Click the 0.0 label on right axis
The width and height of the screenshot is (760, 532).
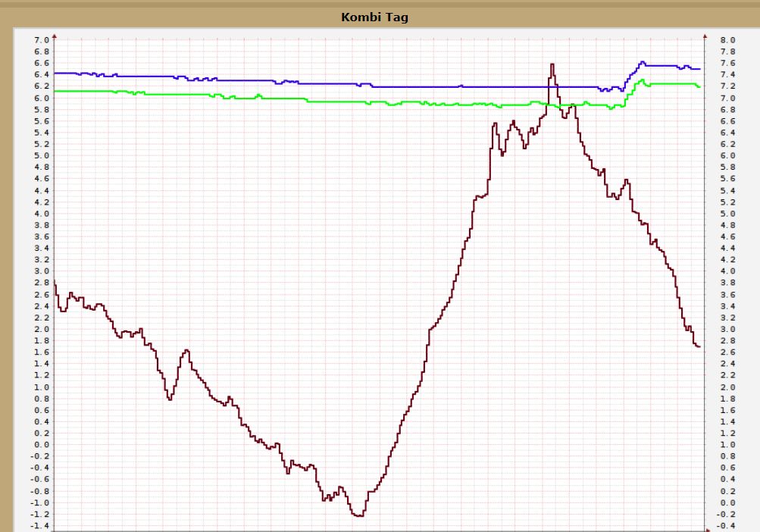pos(727,502)
